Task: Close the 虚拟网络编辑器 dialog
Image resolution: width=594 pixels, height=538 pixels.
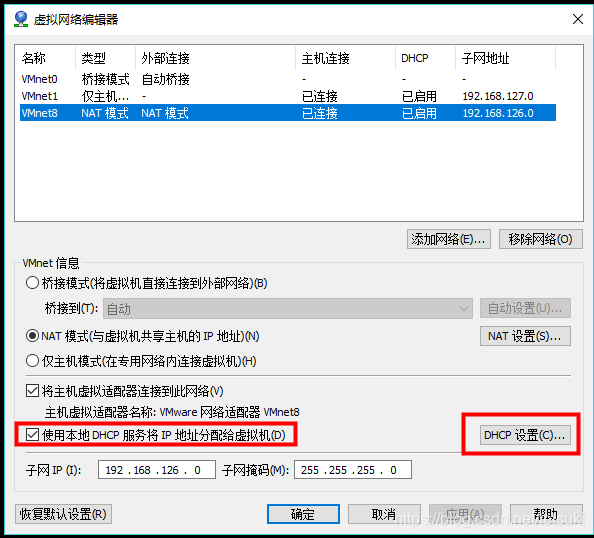Action: 578,19
